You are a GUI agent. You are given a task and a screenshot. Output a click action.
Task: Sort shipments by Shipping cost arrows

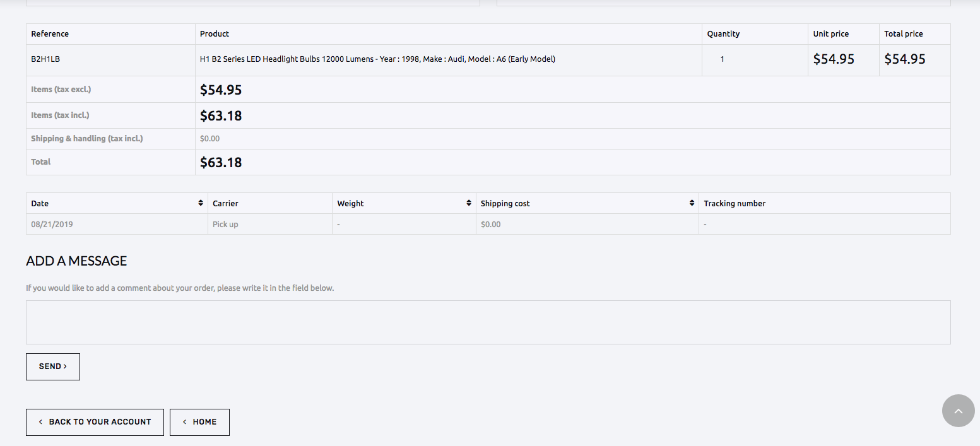tap(692, 203)
